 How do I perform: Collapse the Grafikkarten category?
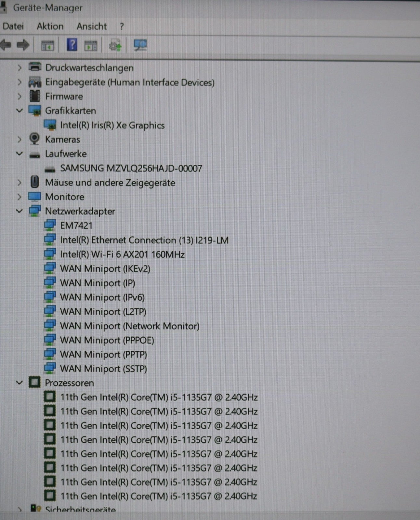tap(20, 110)
